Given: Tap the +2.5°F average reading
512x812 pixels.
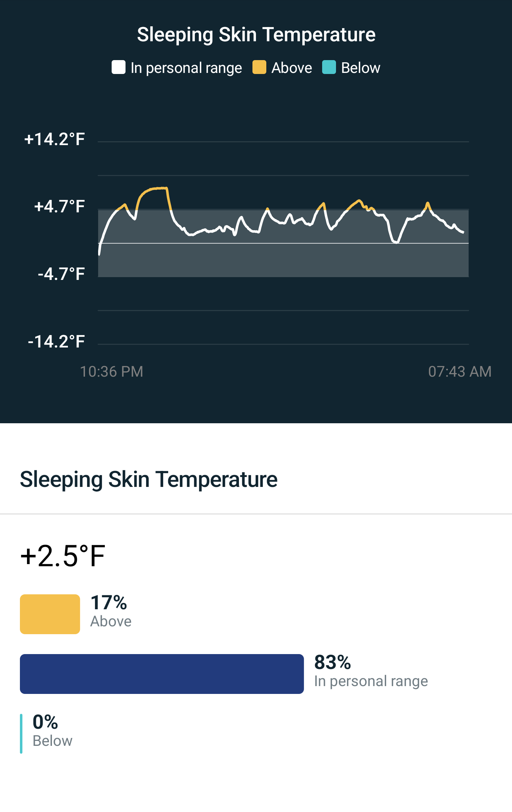Looking at the screenshot, I should coord(63,556).
